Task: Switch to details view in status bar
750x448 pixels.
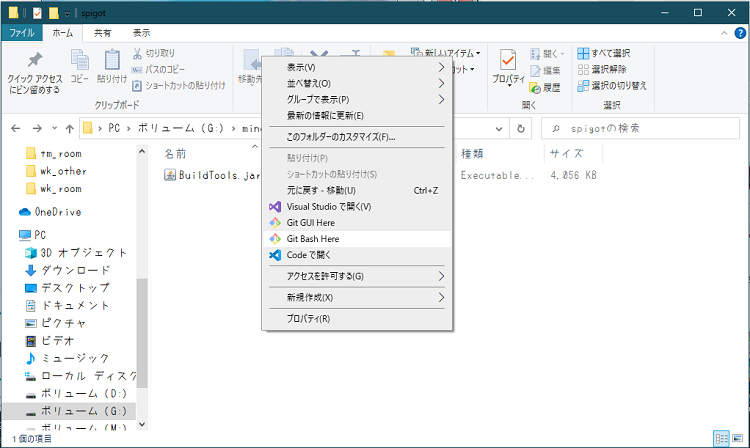Action: [x=721, y=439]
